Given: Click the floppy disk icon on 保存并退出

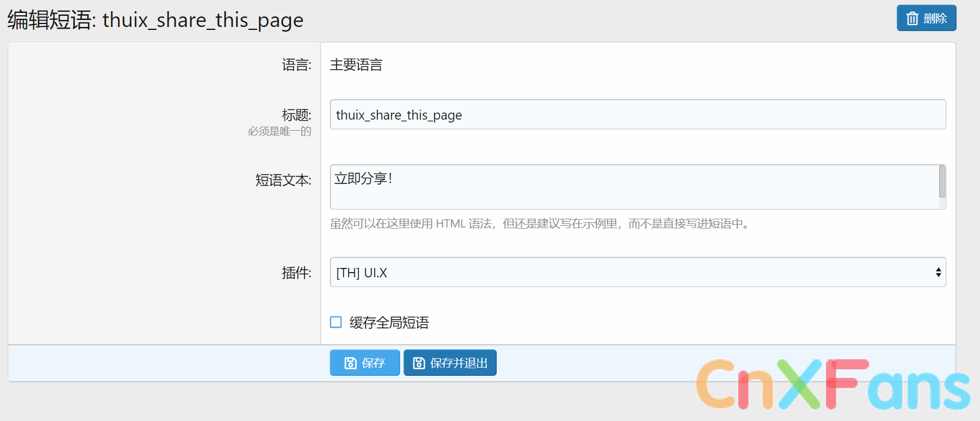Looking at the screenshot, I should [419, 363].
